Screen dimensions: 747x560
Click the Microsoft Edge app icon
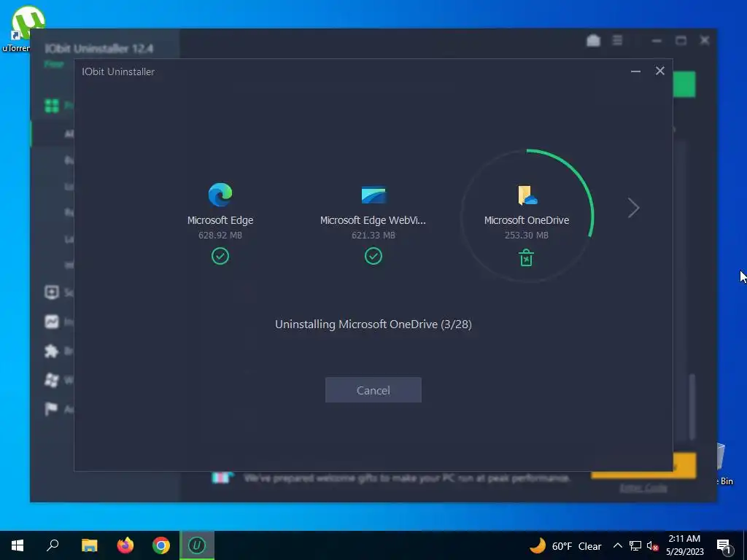(220, 195)
